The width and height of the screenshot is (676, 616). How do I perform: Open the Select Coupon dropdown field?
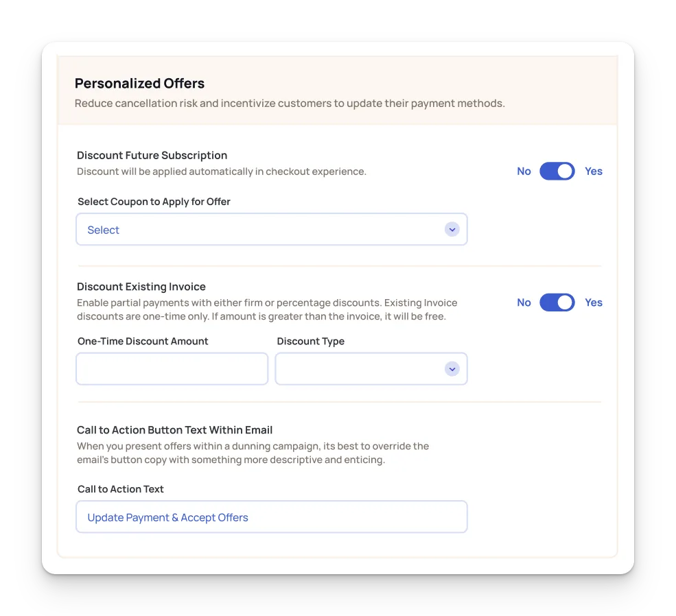(x=272, y=230)
